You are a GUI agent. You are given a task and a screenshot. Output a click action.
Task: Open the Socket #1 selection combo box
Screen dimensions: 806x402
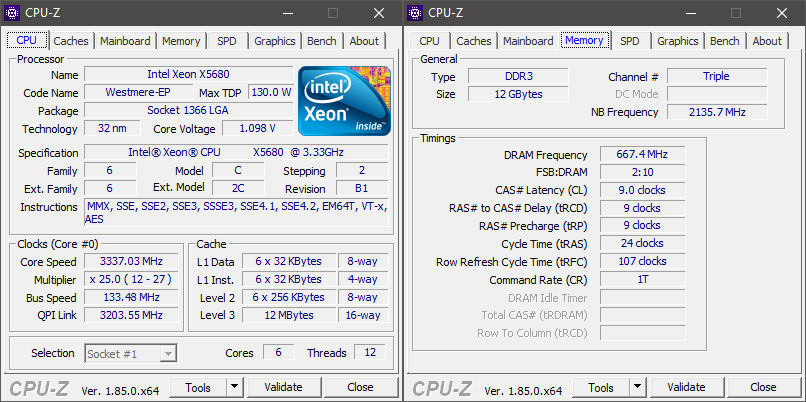click(x=131, y=354)
